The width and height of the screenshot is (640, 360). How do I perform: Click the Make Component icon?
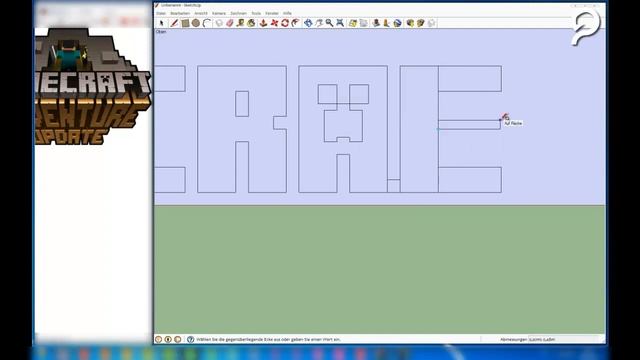click(219, 23)
